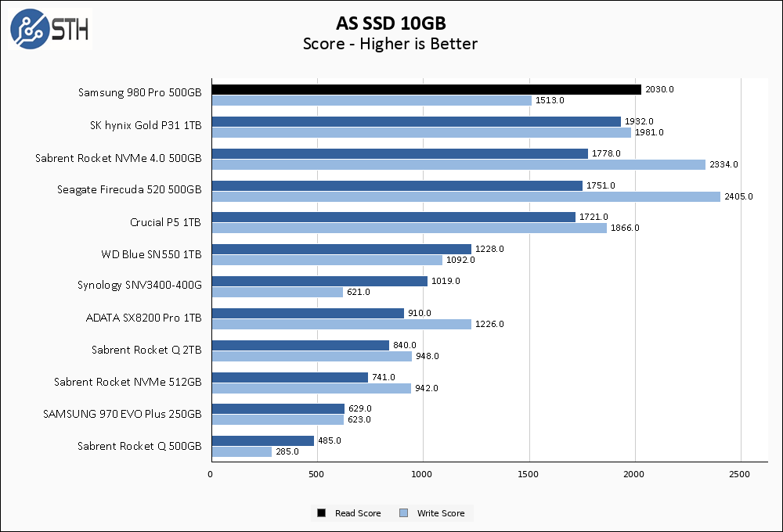Click the 1092.0 value label

[460, 260]
